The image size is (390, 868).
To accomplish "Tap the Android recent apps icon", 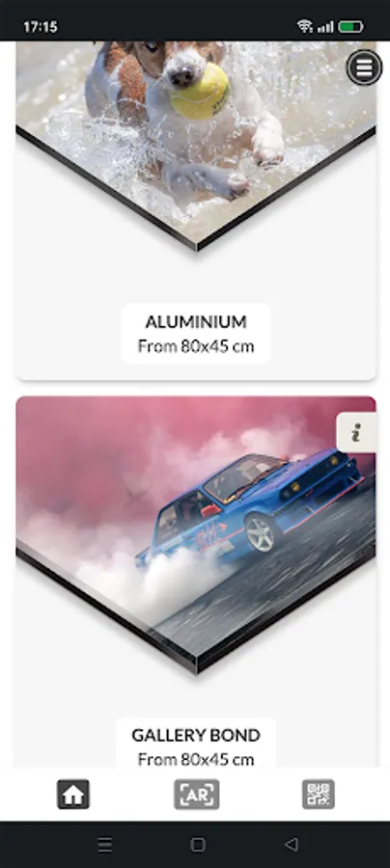I will [104, 844].
